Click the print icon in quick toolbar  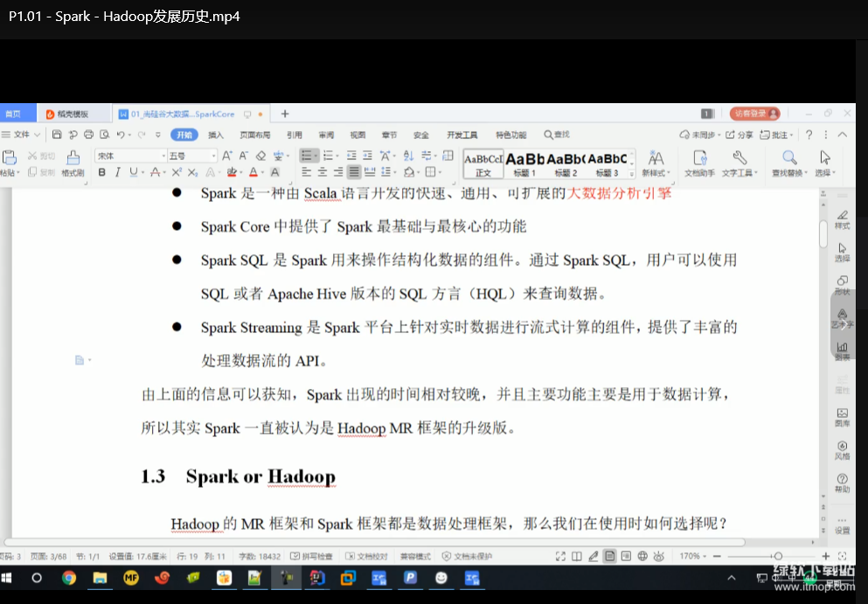point(88,135)
